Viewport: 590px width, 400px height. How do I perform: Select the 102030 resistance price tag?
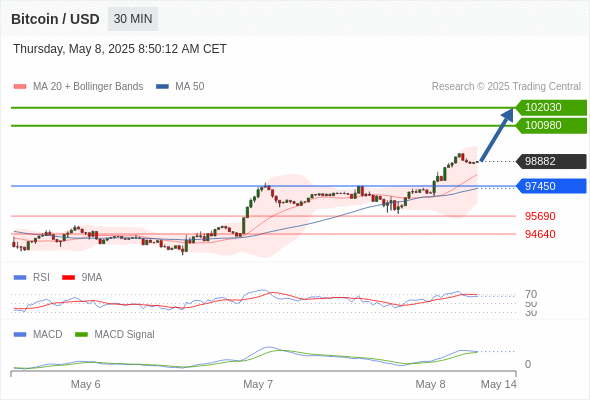(551, 108)
